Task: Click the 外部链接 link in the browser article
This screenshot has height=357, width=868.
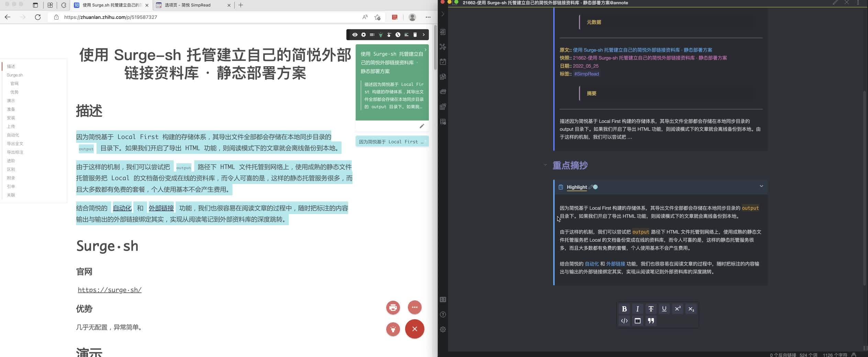Action: click(x=161, y=208)
